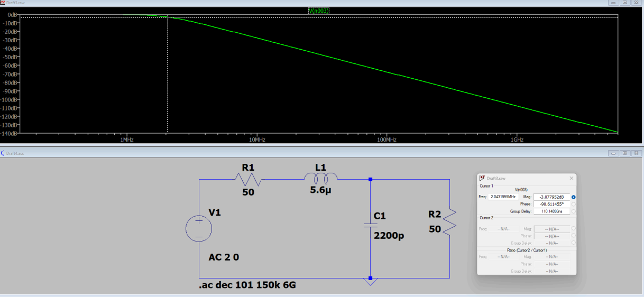Select the Phase radio button for Cursor 1

tap(574, 204)
